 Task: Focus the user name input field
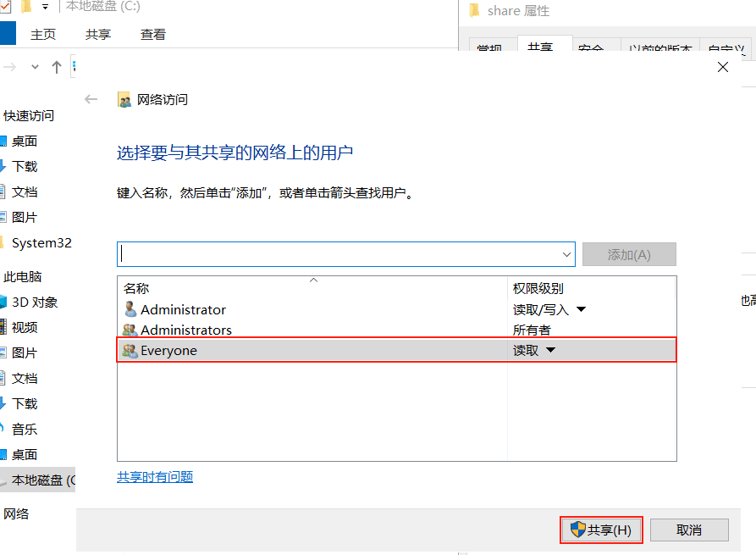click(338, 254)
